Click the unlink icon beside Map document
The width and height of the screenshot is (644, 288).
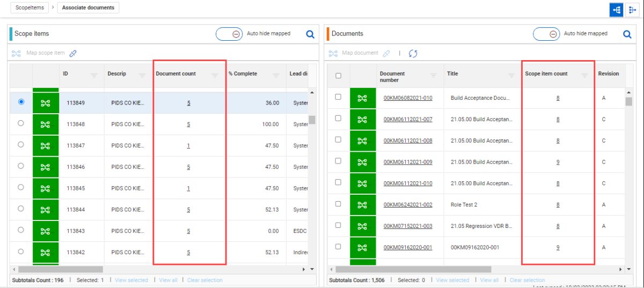point(386,53)
